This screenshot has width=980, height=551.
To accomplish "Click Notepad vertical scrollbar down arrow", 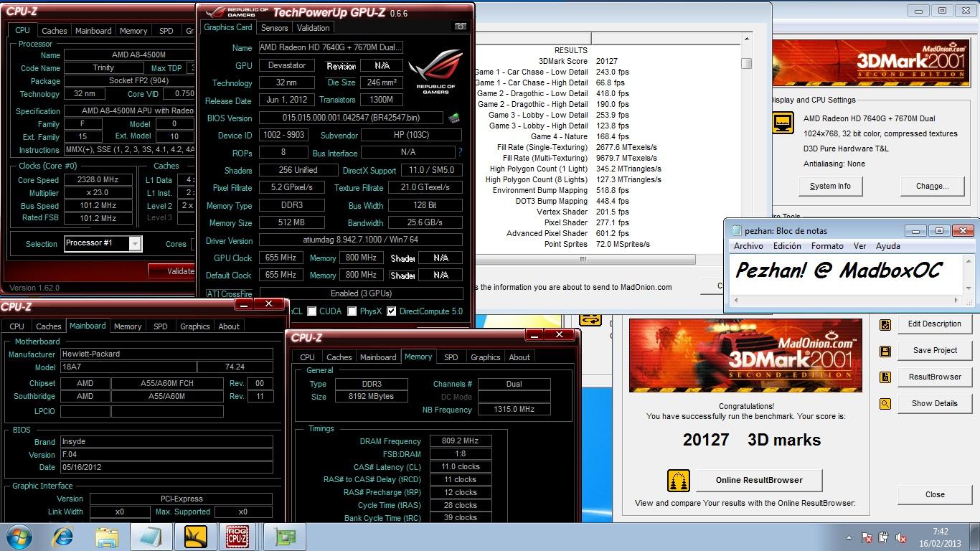I will (x=969, y=288).
